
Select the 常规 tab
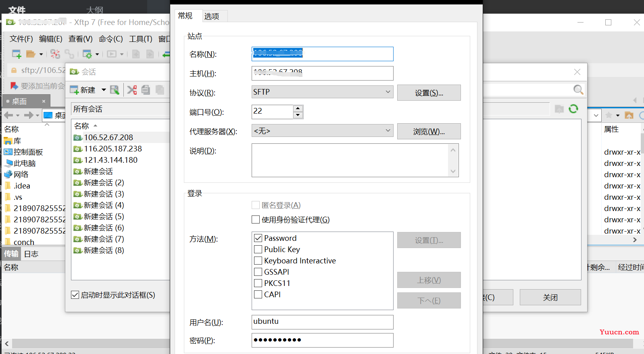tap(185, 16)
